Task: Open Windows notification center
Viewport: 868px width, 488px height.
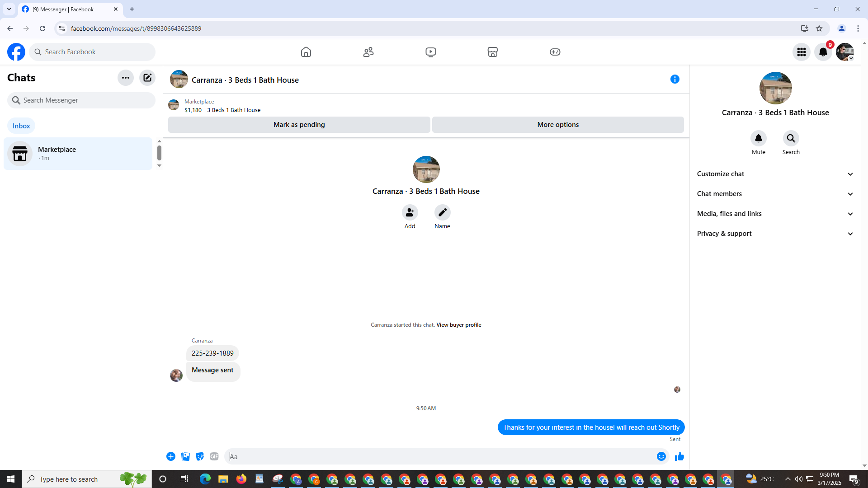Action: [x=854, y=479]
